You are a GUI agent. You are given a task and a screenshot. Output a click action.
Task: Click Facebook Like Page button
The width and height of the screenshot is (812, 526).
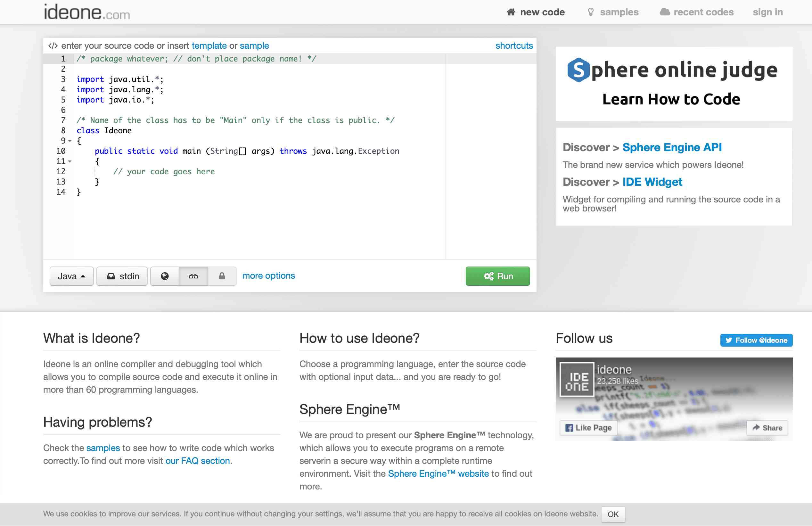pyautogui.click(x=588, y=428)
